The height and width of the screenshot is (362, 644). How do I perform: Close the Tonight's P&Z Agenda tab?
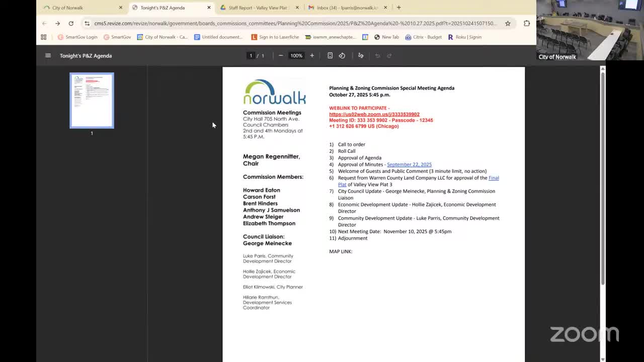pos(209,8)
